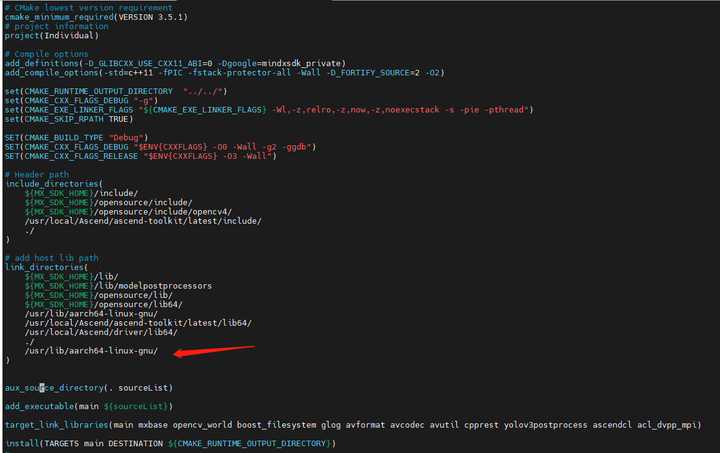Click the '# Header path' comment
720x453 pixels.
pos(37,174)
